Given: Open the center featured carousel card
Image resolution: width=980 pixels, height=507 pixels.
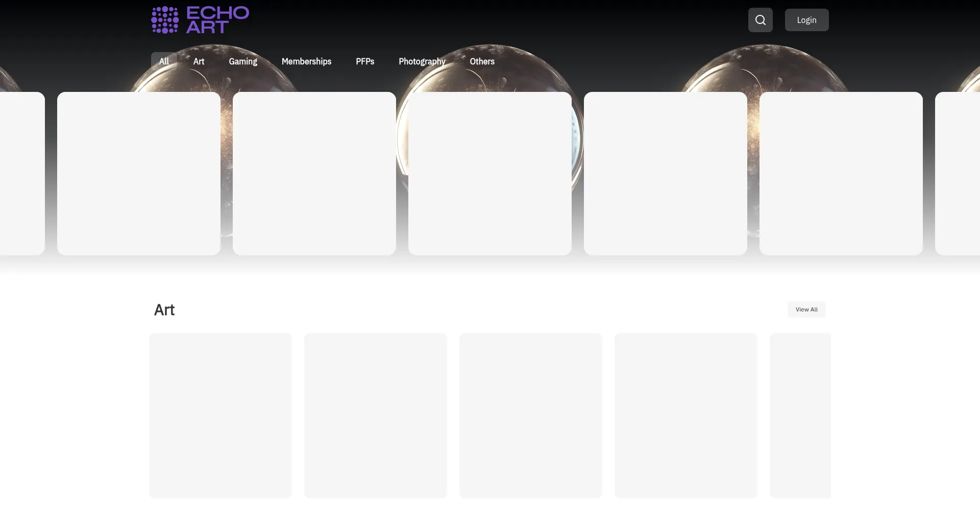Looking at the screenshot, I should 490,174.
